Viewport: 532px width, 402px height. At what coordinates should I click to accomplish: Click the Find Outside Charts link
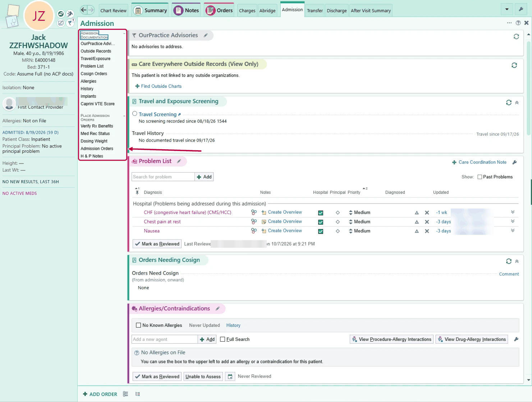[161, 86]
